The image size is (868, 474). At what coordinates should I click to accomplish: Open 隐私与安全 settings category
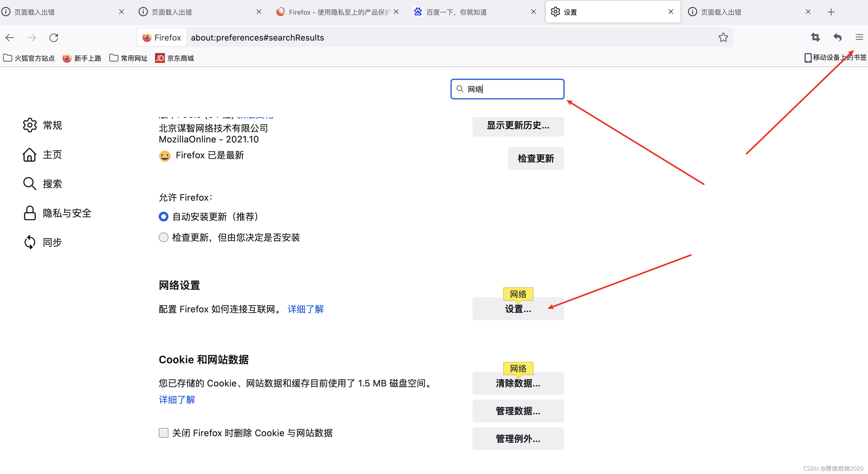point(57,213)
